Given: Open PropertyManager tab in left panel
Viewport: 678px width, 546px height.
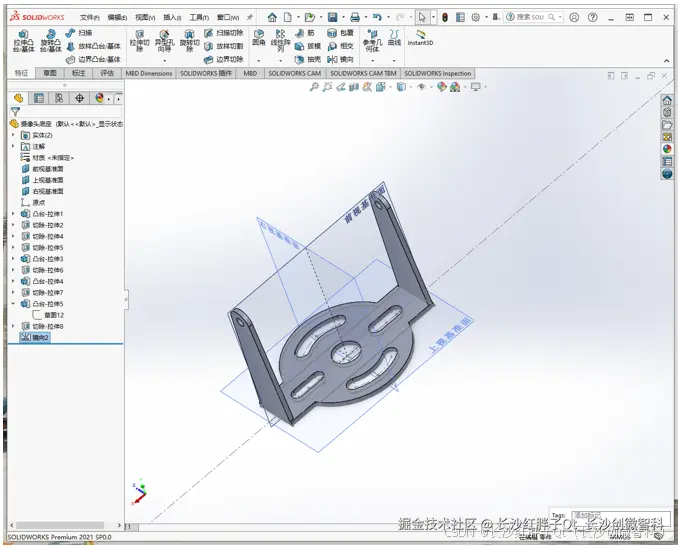Looking at the screenshot, I should [39, 98].
